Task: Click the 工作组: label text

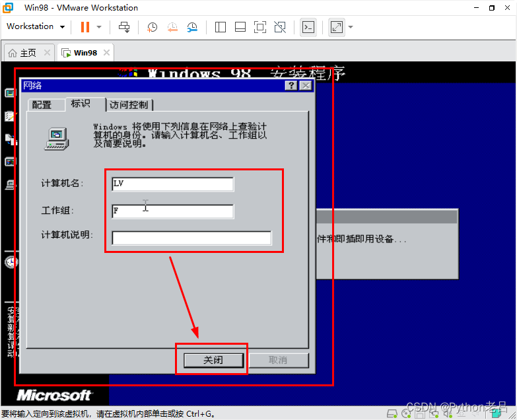Action: pyautogui.click(x=57, y=210)
